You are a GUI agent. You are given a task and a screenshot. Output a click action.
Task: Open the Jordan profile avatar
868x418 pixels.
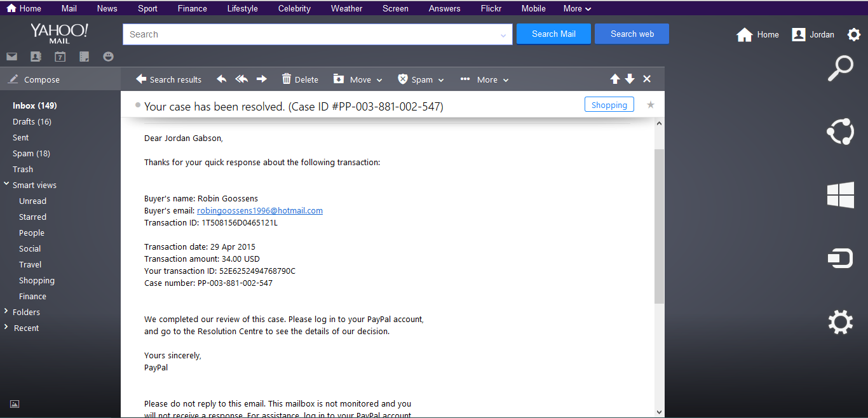coord(799,34)
